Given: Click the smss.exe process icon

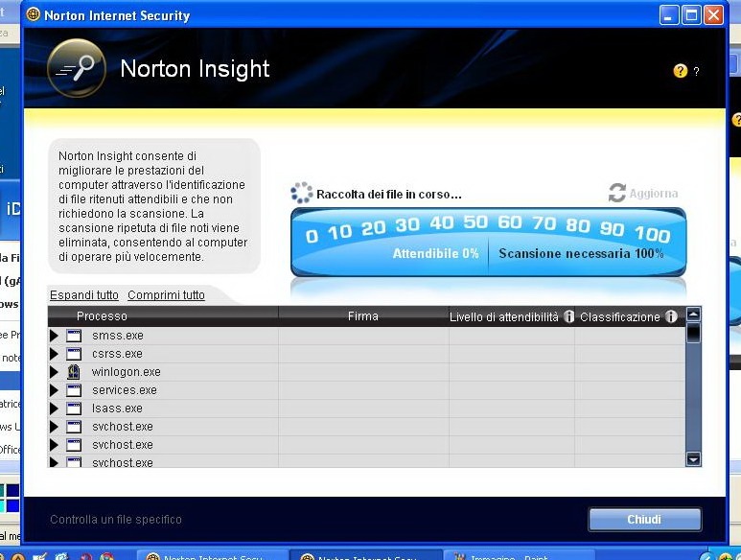Looking at the screenshot, I should [74, 336].
